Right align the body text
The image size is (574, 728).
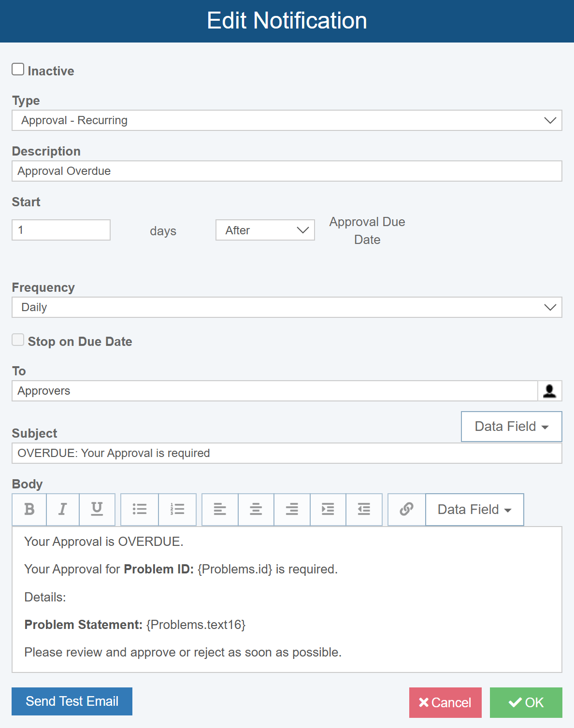click(292, 509)
